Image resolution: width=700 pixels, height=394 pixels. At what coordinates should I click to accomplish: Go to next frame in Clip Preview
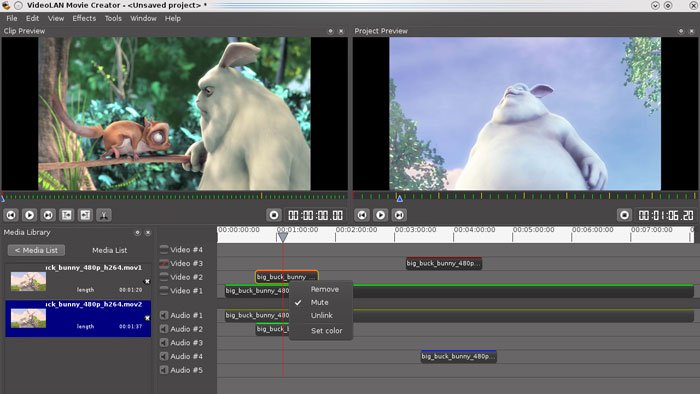48,215
